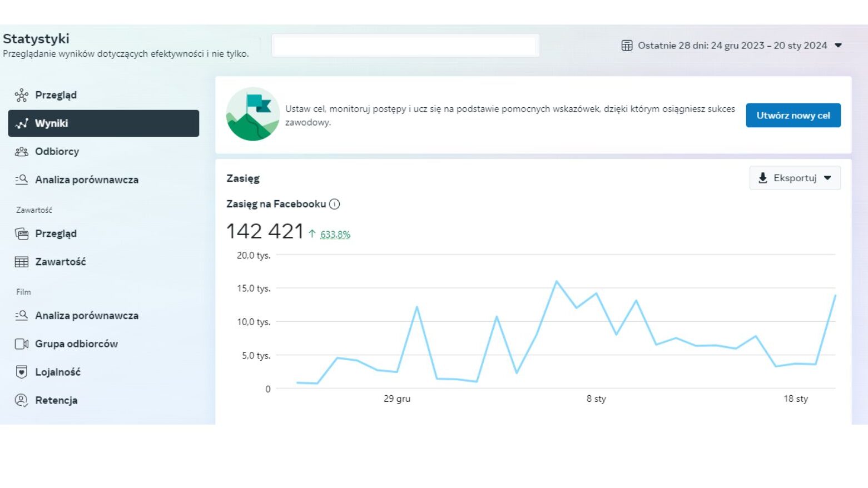The image size is (868, 488).
Task: Click the Grupa odbiorców video icon
Action: click(22, 344)
